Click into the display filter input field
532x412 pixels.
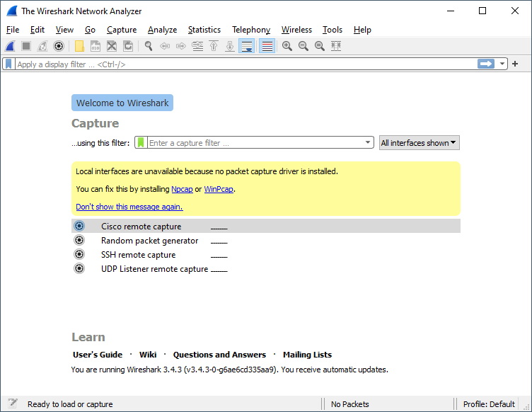pos(246,64)
